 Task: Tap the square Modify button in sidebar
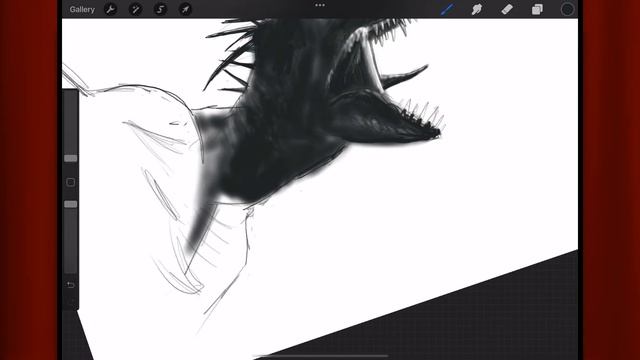(71, 182)
